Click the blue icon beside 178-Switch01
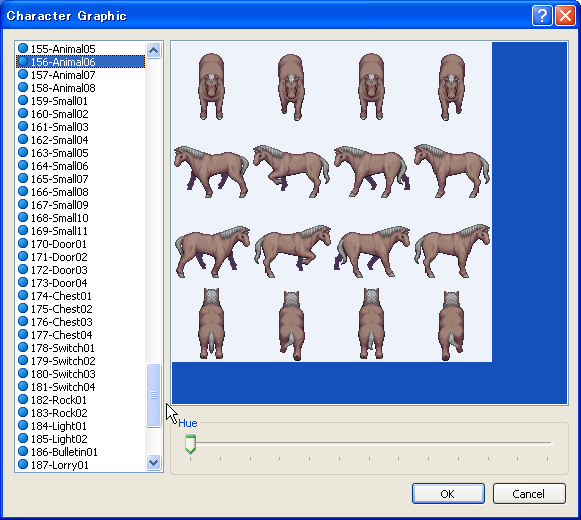The image size is (581, 520). tap(23, 347)
